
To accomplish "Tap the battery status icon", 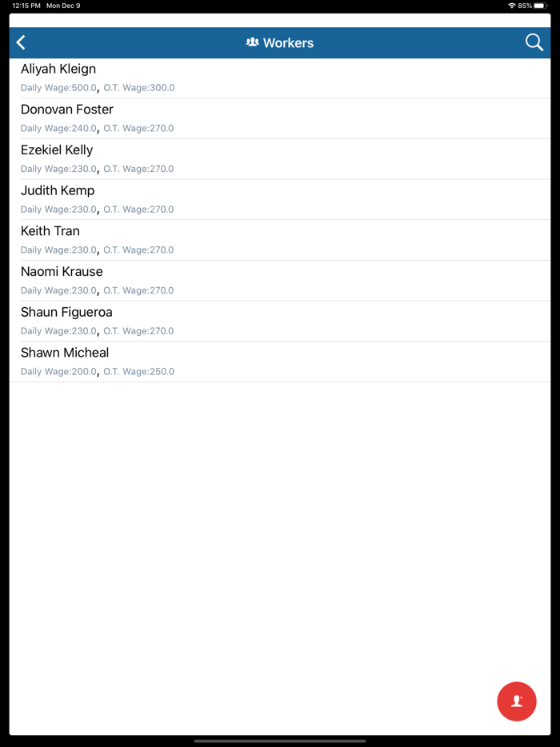I will [541, 6].
